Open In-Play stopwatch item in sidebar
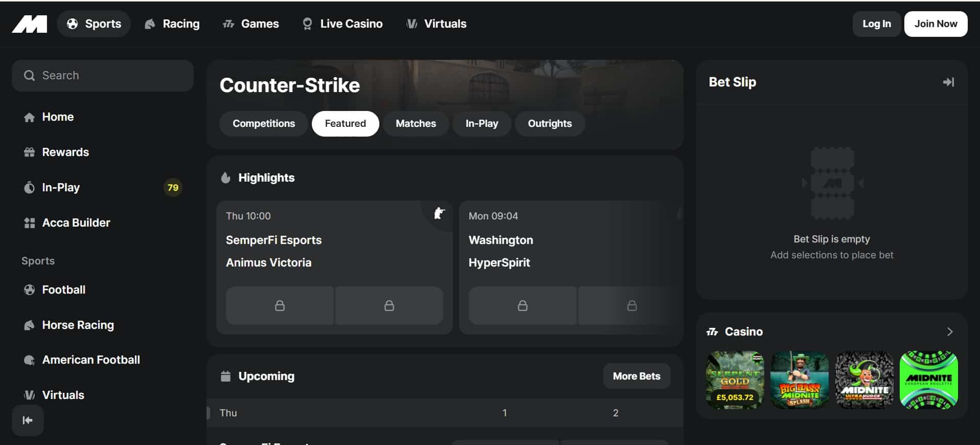The width and height of the screenshot is (980, 445). click(30, 188)
